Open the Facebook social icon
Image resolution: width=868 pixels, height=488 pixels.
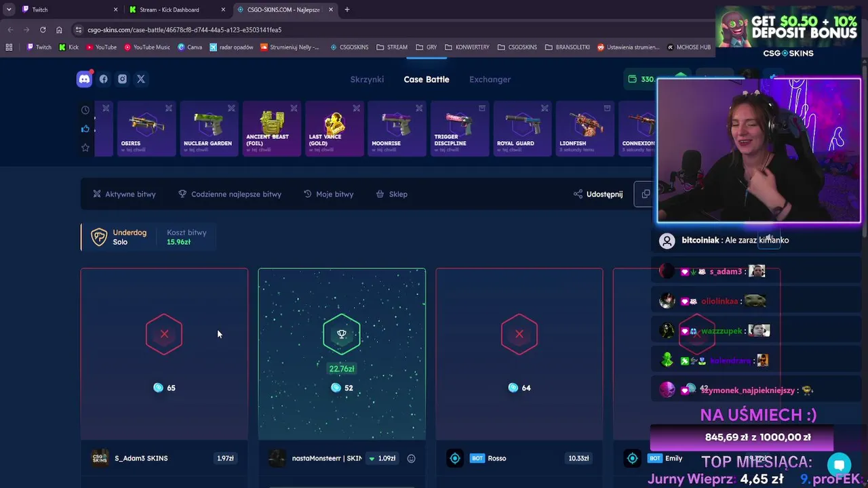pyautogui.click(x=103, y=79)
